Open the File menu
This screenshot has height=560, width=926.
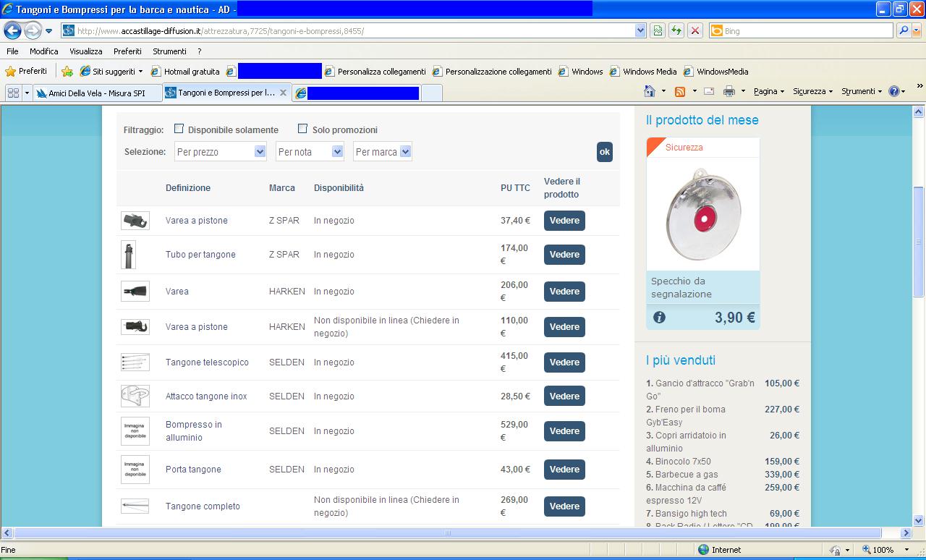tap(12, 51)
